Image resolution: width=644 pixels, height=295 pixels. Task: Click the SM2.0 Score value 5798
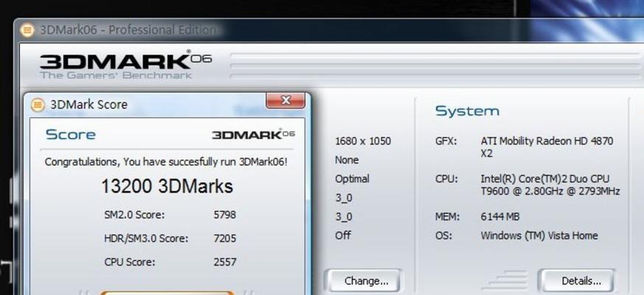225,215
